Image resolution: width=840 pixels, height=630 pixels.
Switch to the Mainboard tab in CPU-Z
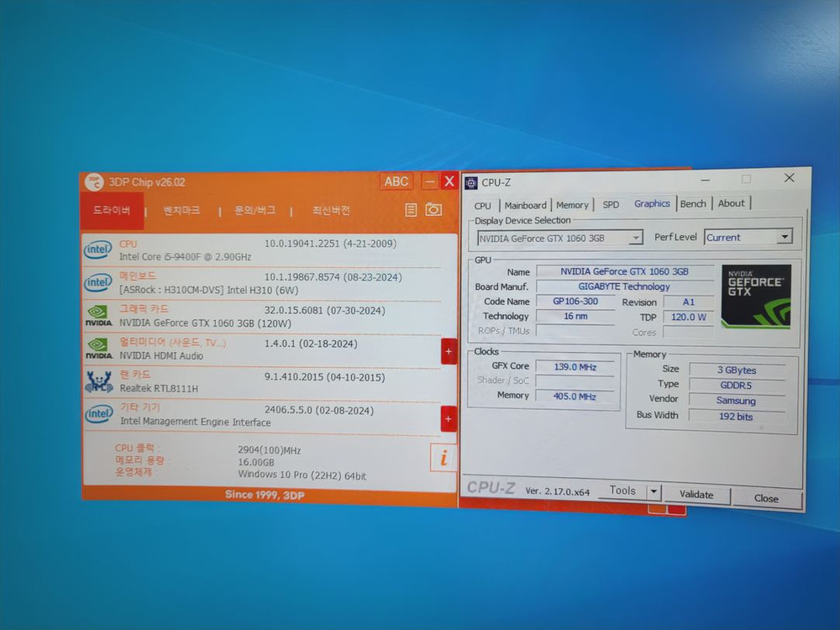coord(526,205)
